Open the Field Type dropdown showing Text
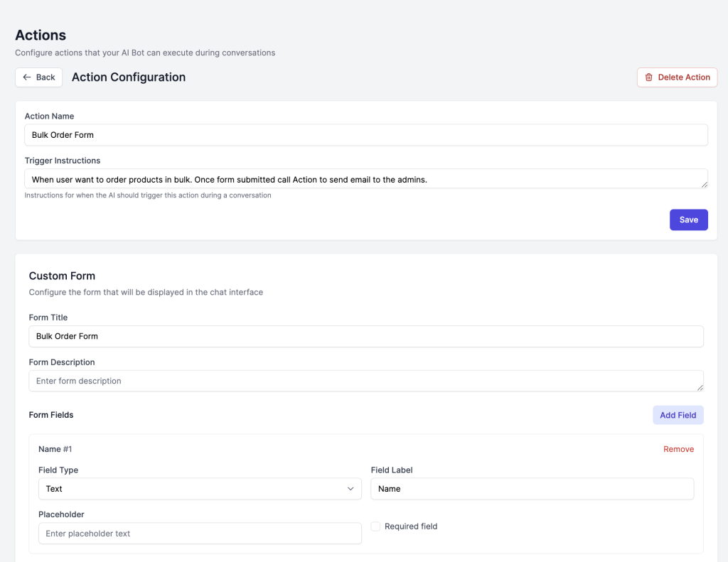The height and width of the screenshot is (562, 728). (x=199, y=489)
